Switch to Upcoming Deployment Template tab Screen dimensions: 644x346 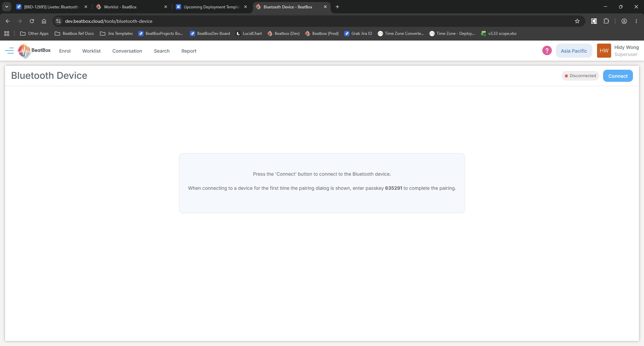coord(211,7)
